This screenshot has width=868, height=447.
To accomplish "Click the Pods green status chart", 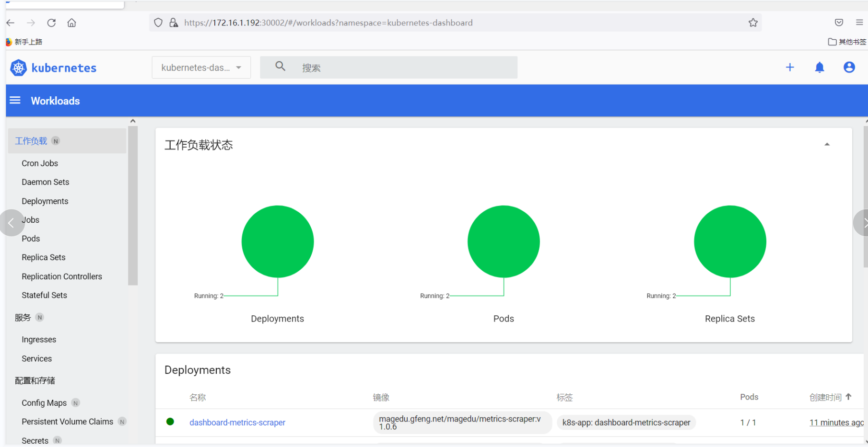I will pos(504,241).
